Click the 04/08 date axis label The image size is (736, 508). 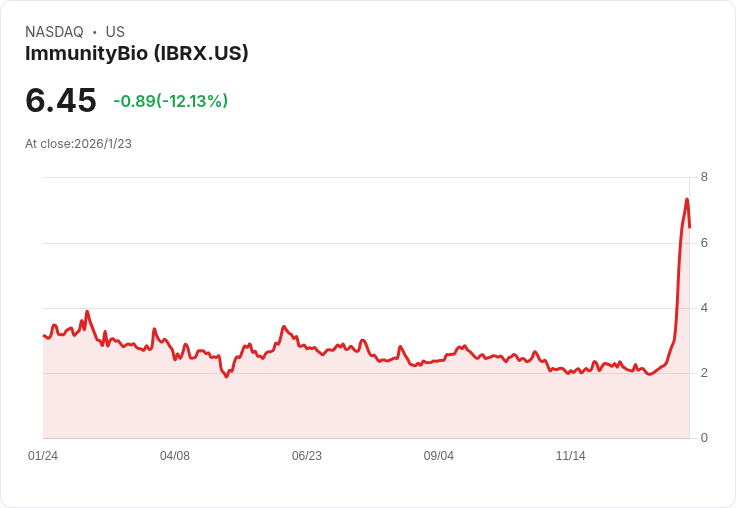pyautogui.click(x=175, y=456)
